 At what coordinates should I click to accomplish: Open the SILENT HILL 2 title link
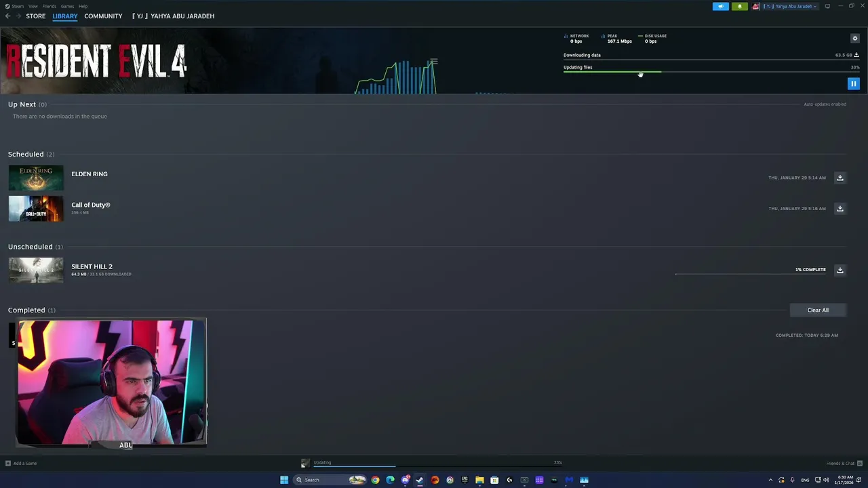click(92, 266)
